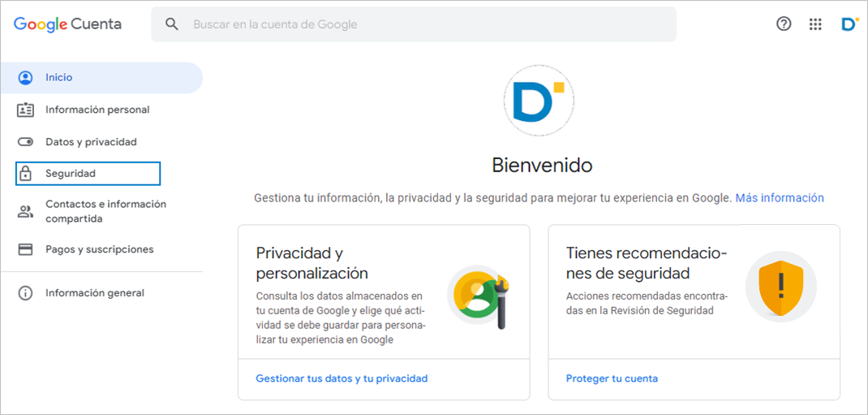Click Tienes recomendaciones de seguridad heading

[646, 263]
